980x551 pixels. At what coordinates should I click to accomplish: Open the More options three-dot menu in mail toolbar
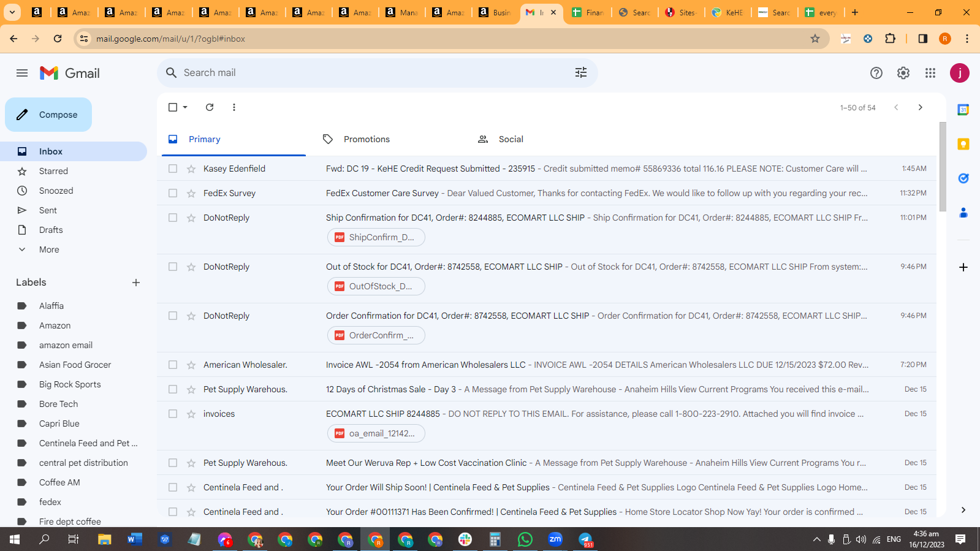pos(234,107)
